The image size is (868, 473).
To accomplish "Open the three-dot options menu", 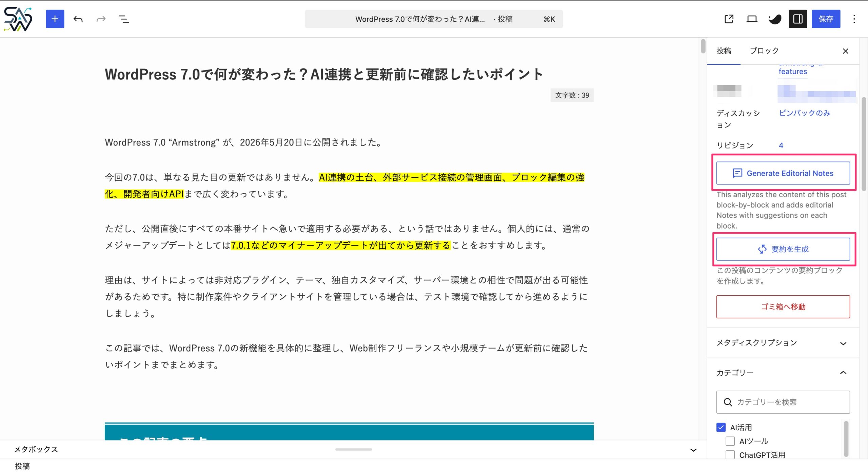I will (854, 19).
